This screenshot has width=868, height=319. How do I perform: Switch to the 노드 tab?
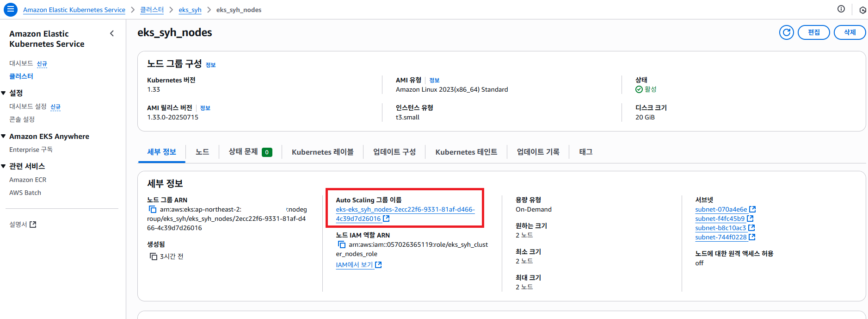pos(203,152)
